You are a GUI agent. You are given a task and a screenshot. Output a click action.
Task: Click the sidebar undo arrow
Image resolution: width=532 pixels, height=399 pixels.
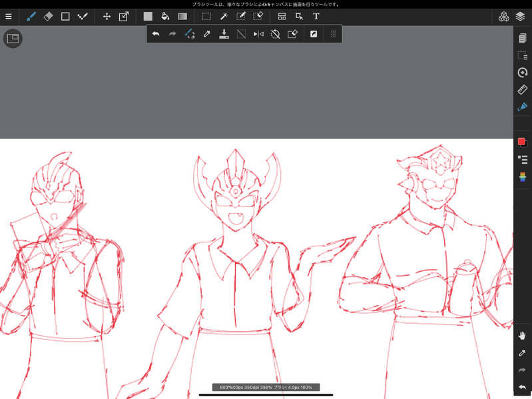tap(523, 387)
